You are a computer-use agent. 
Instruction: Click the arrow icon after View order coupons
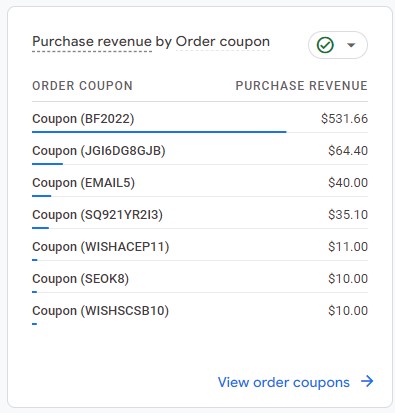click(x=367, y=381)
